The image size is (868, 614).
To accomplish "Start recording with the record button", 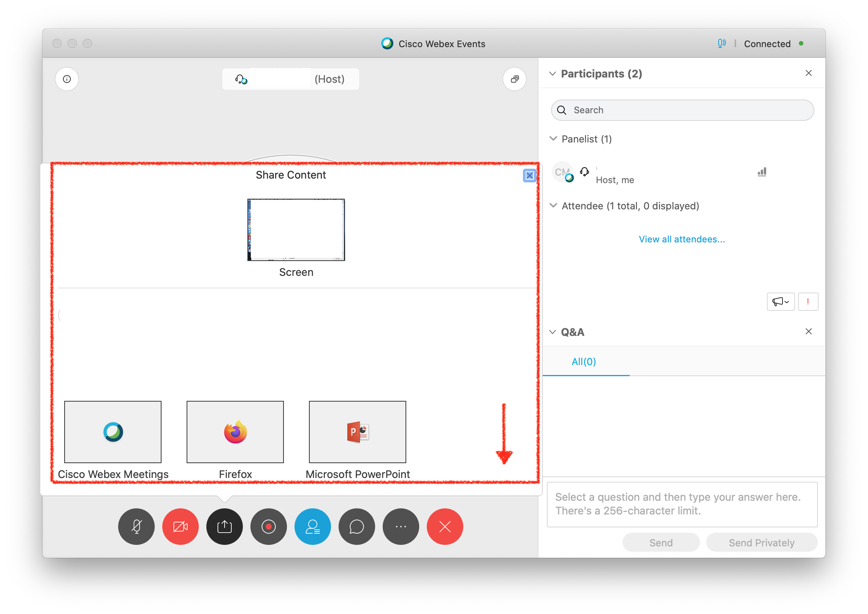I will click(268, 527).
